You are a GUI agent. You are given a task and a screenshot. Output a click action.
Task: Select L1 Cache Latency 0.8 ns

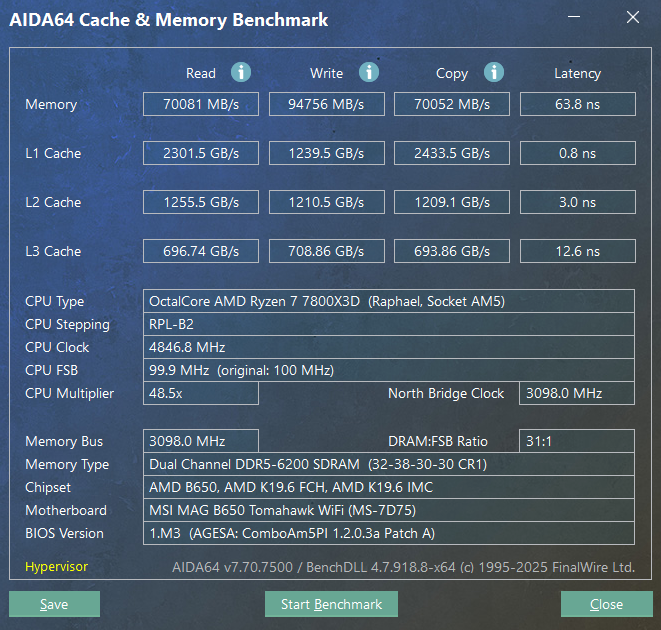click(x=578, y=153)
